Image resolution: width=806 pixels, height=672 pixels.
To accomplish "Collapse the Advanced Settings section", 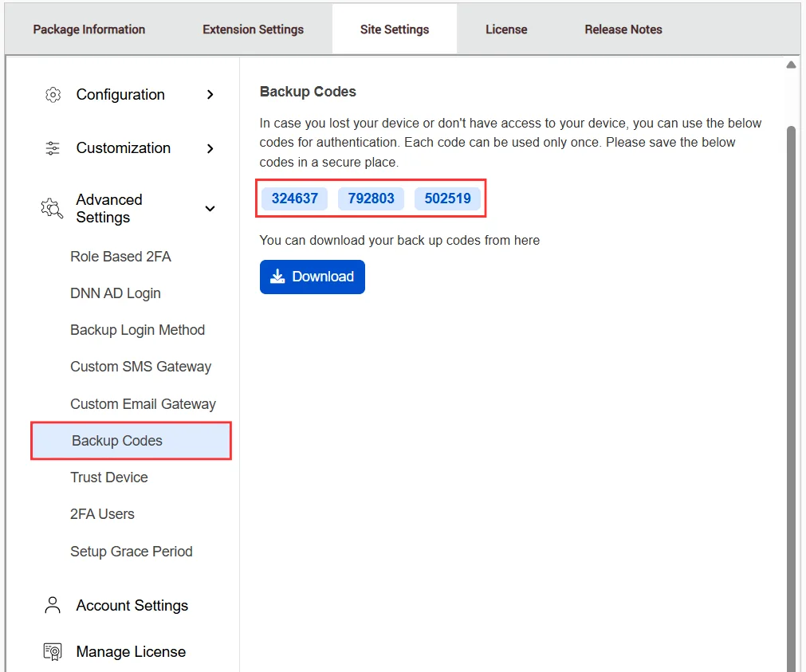I will point(210,208).
